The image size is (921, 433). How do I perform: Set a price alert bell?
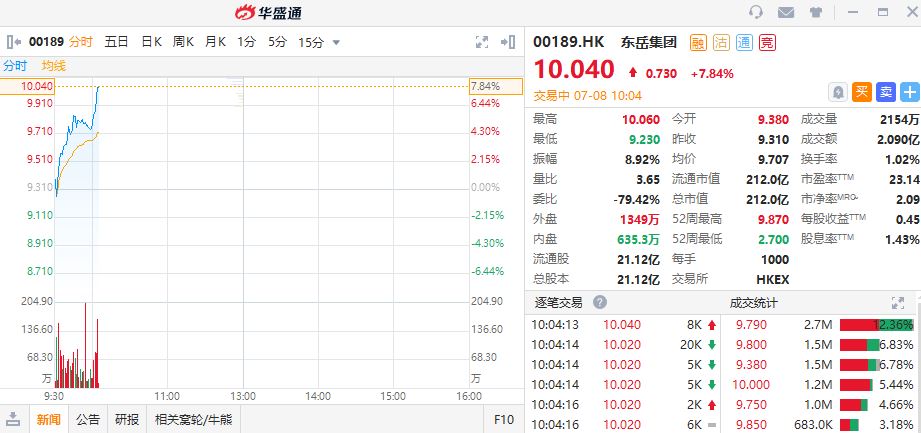(x=838, y=92)
